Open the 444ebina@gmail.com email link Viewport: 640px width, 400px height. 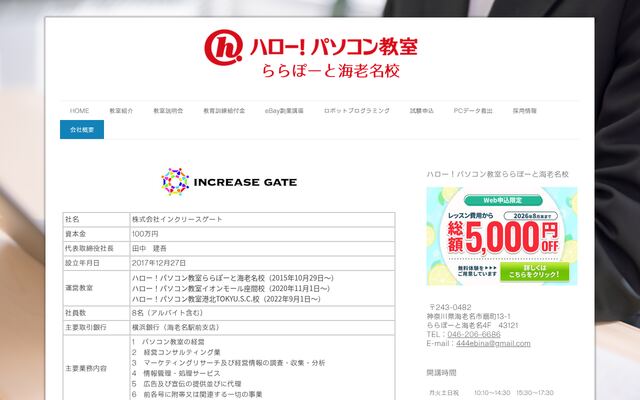click(493, 343)
